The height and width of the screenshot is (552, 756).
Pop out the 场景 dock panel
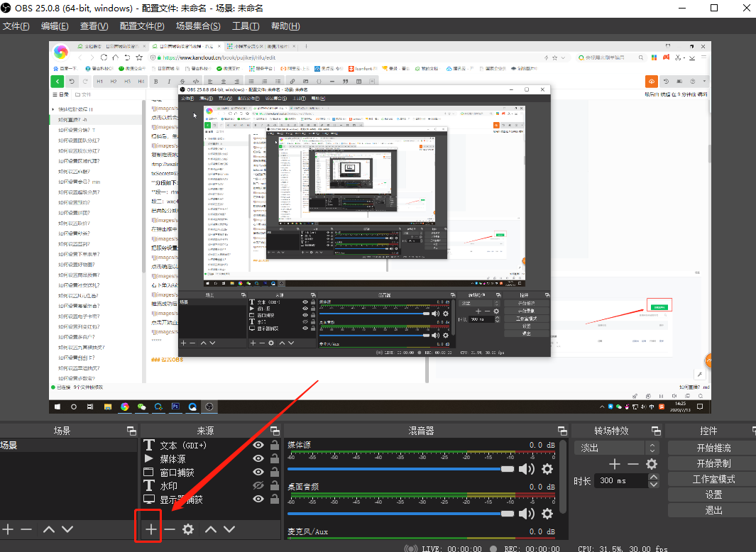click(x=131, y=431)
